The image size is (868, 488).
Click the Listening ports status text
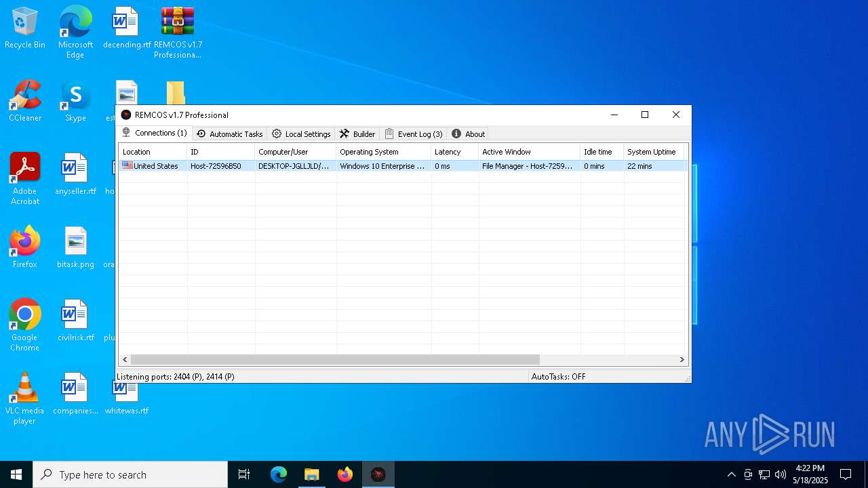click(176, 377)
